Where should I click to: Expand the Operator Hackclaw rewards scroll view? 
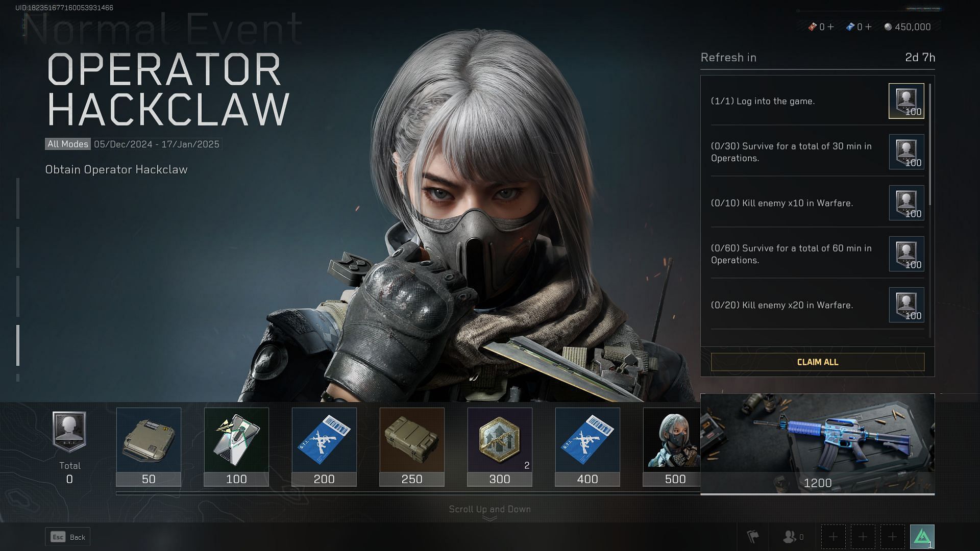490,509
